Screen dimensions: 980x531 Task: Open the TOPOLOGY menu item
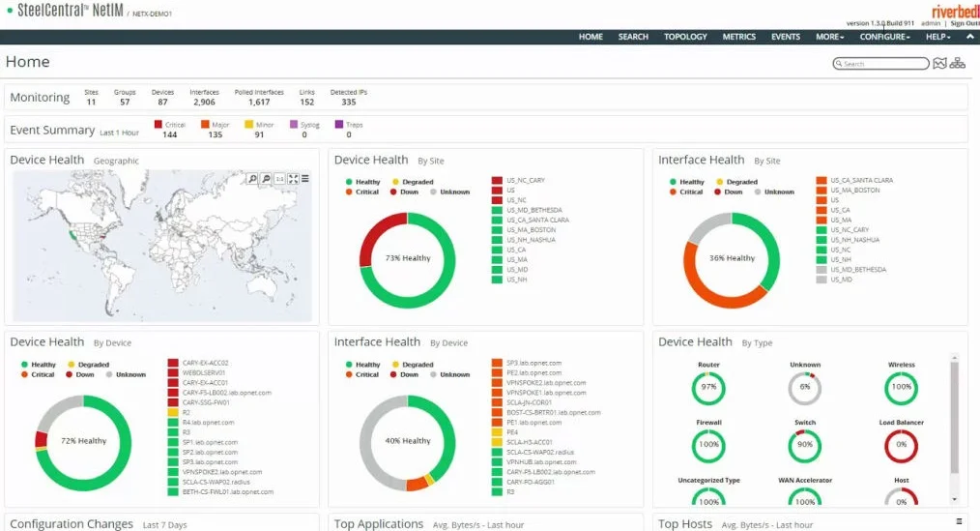tap(685, 37)
